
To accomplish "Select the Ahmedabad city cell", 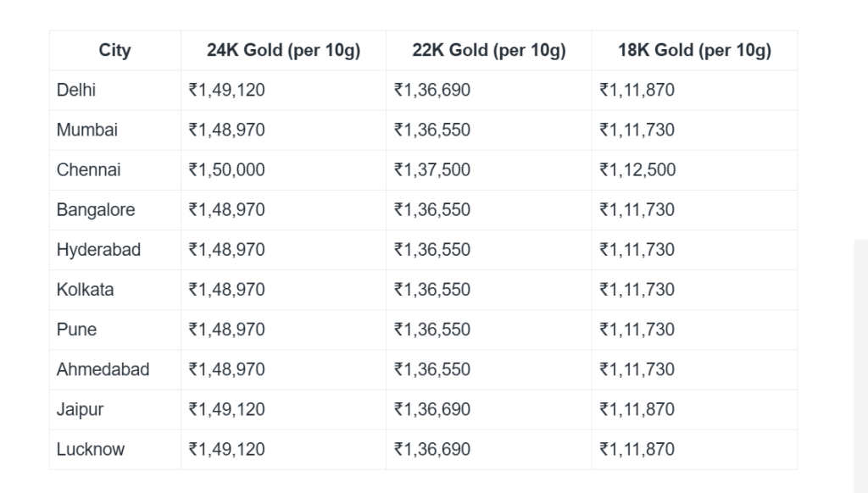I will [x=103, y=369].
